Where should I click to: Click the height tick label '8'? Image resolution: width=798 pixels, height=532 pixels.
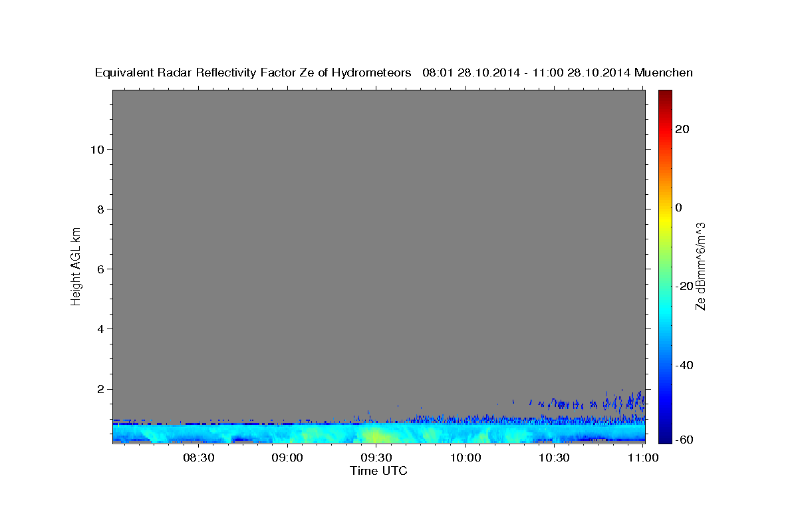100,209
